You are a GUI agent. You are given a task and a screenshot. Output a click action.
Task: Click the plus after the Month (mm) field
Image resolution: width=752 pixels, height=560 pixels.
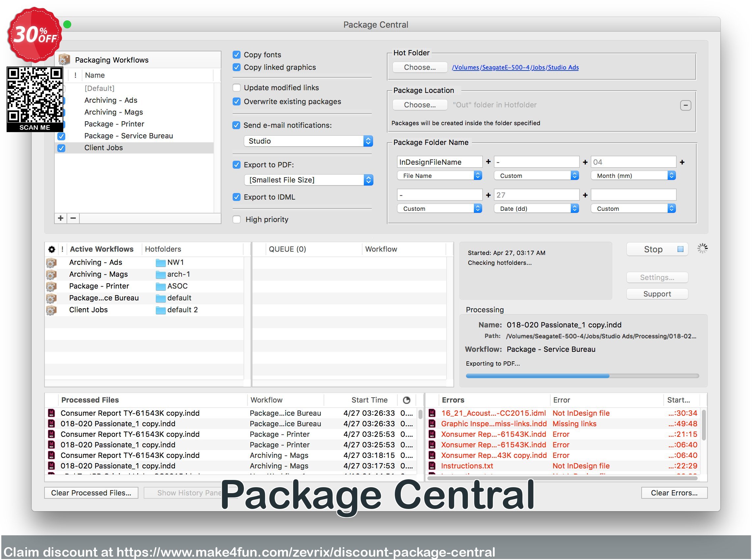(682, 162)
